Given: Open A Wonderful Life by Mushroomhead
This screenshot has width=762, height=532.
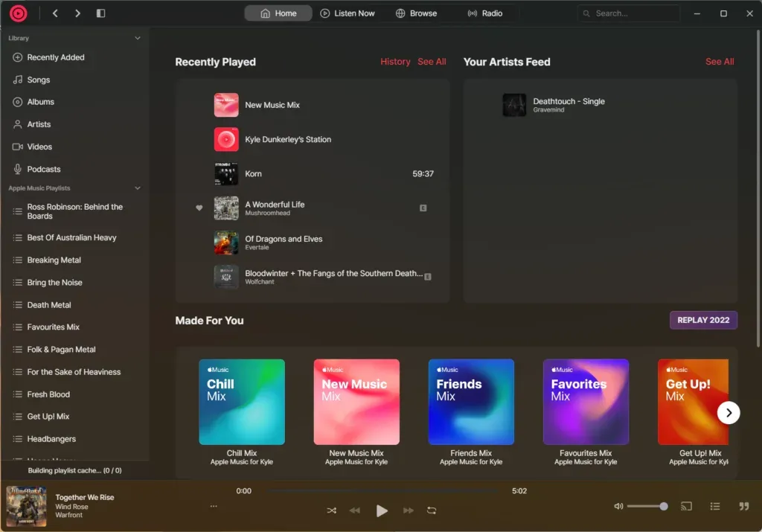Looking at the screenshot, I should tap(313, 208).
